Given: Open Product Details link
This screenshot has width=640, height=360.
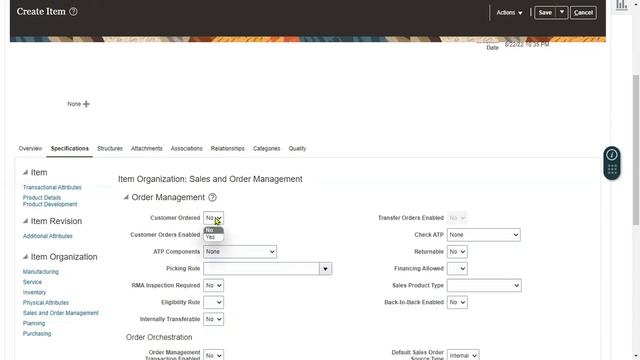Looking at the screenshot, I should (x=42, y=198).
